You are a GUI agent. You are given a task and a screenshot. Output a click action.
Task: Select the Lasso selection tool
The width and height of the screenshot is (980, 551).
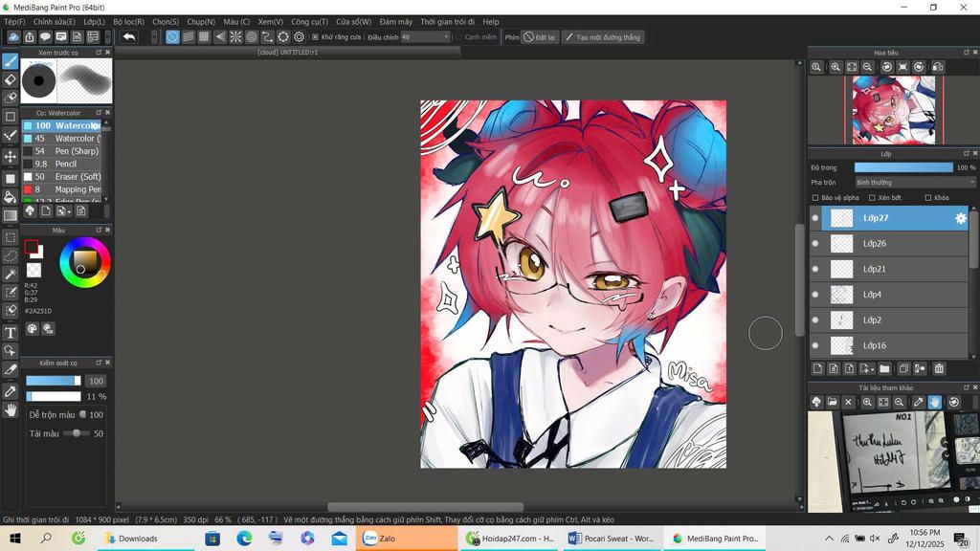pos(10,256)
